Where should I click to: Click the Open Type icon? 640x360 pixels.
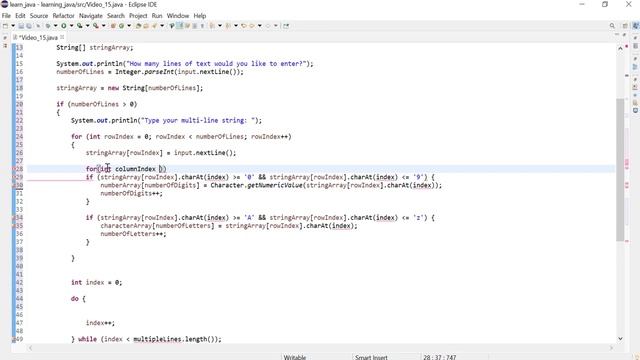point(138,26)
